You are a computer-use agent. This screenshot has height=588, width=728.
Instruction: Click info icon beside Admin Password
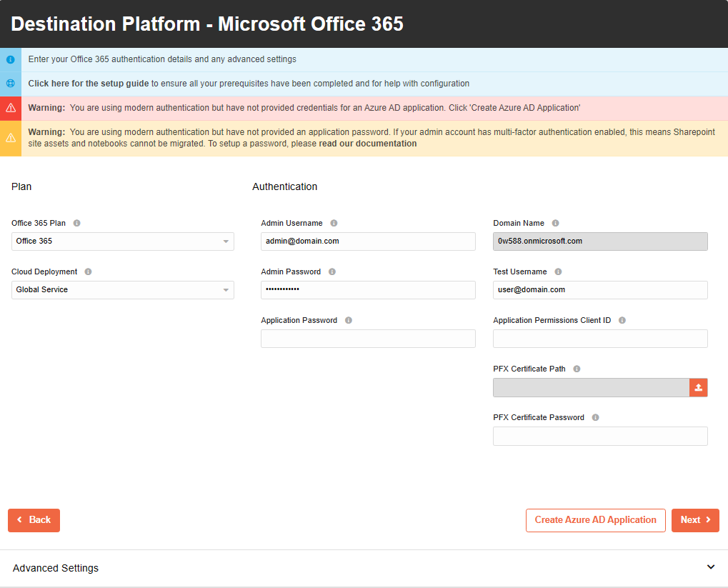pyautogui.click(x=332, y=271)
